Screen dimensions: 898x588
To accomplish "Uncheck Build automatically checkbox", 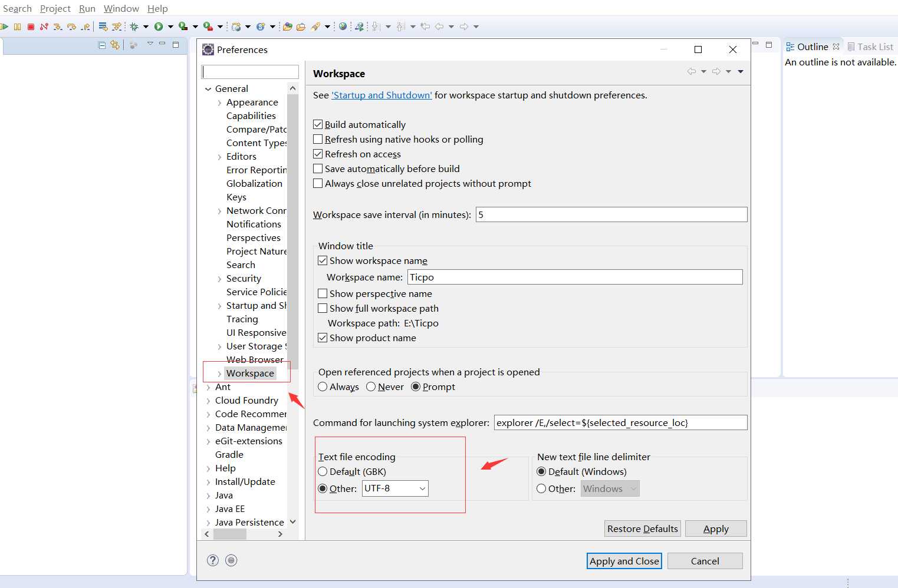I will point(318,124).
